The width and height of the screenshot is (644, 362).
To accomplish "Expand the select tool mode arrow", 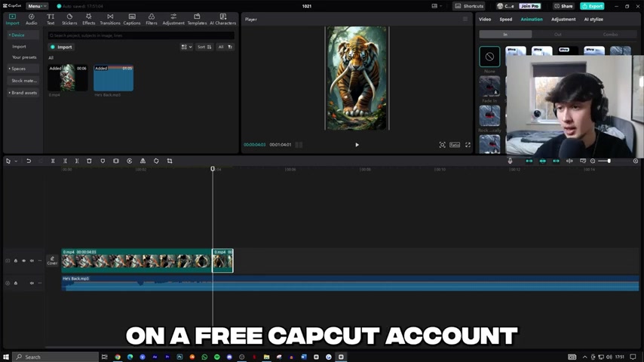I will (16, 161).
